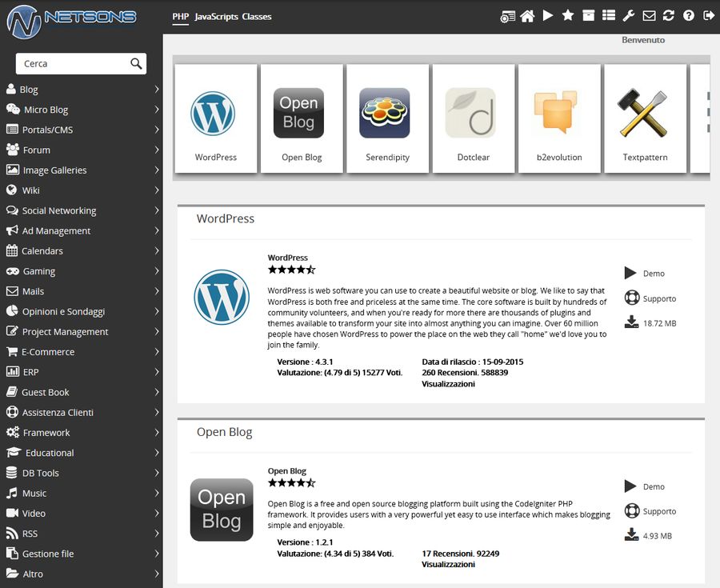The height and width of the screenshot is (588, 720).
Task: Click Supporto link under Open Blog
Action: click(659, 511)
